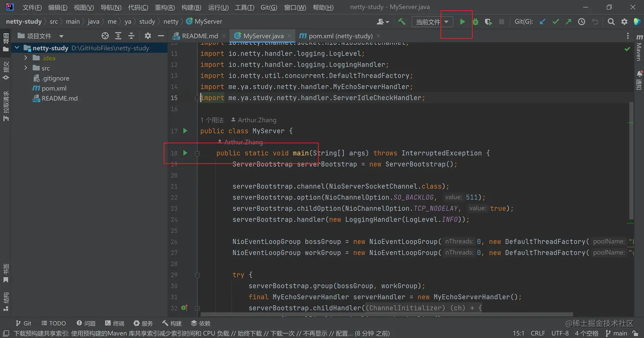Screen dimensions: 644x338
Task: Switch to the README.md editor tab
Action: pyautogui.click(x=200, y=36)
